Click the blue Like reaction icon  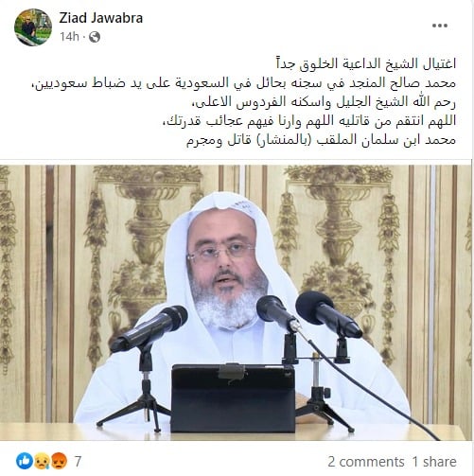click(25, 461)
